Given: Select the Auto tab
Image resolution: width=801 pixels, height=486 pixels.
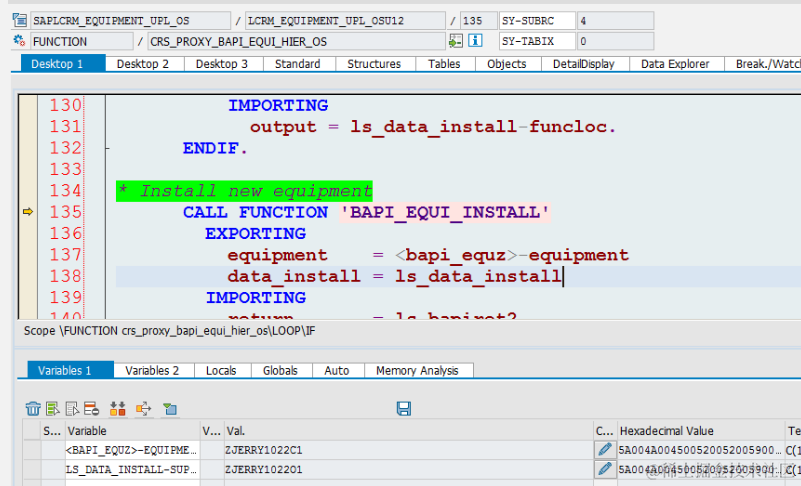Looking at the screenshot, I should point(337,371).
